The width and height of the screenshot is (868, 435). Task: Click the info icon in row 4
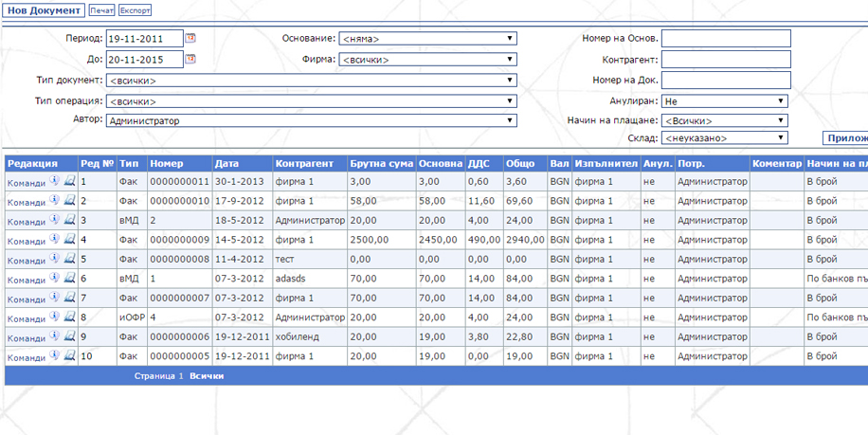55,239
